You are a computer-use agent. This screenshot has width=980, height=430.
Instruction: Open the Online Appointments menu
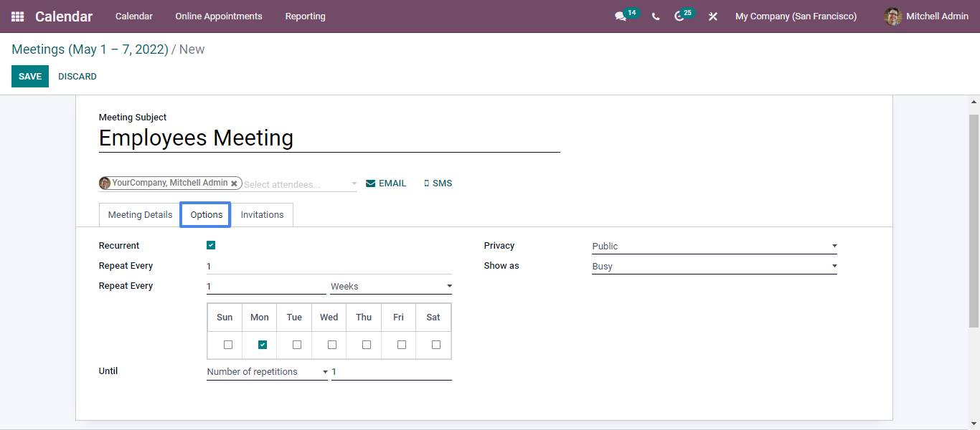pyautogui.click(x=219, y=16)
